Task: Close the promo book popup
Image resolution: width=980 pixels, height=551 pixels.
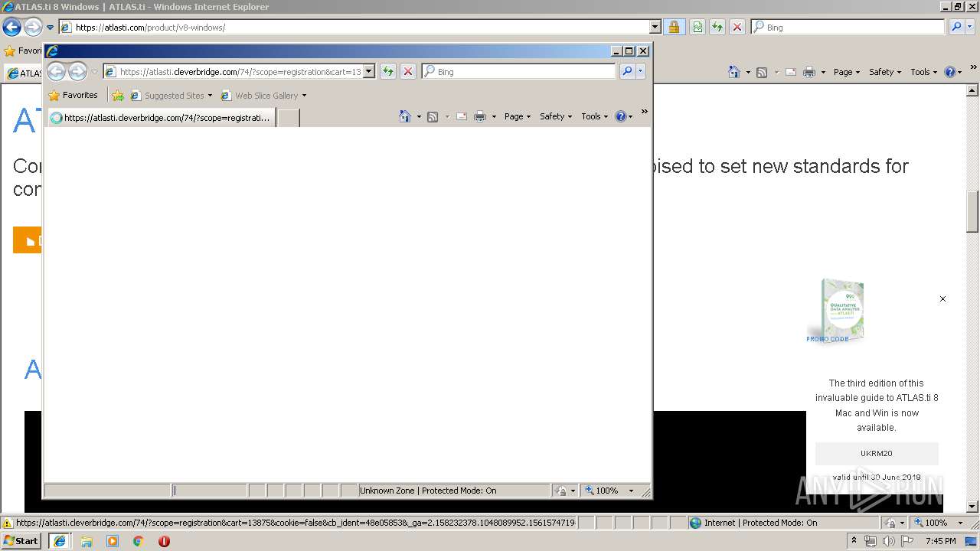Action: [942, 298]
